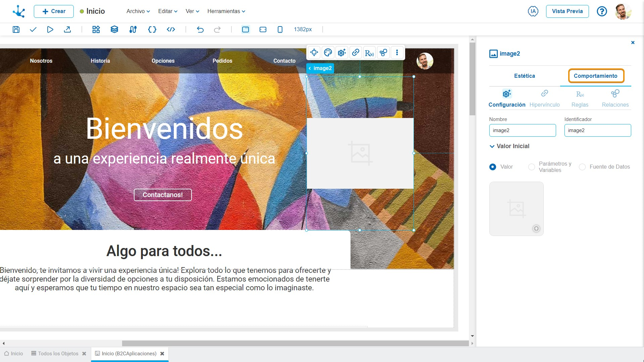Select mobile phone viewport icon

click(x=280, y=29)
